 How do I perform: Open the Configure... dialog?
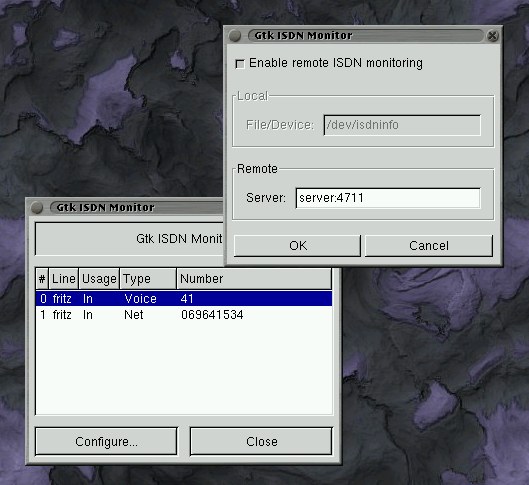click(106, 441)
